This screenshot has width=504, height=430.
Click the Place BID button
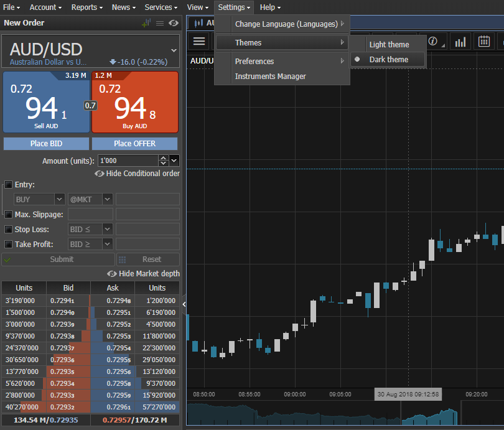coord(46,144)
